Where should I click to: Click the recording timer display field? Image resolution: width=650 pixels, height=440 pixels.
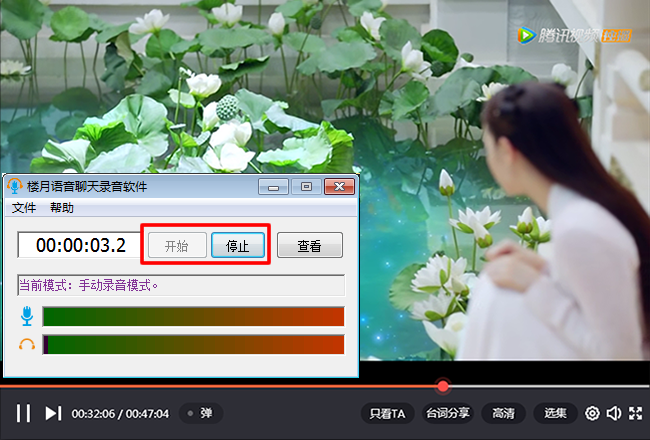coord(80,245)
